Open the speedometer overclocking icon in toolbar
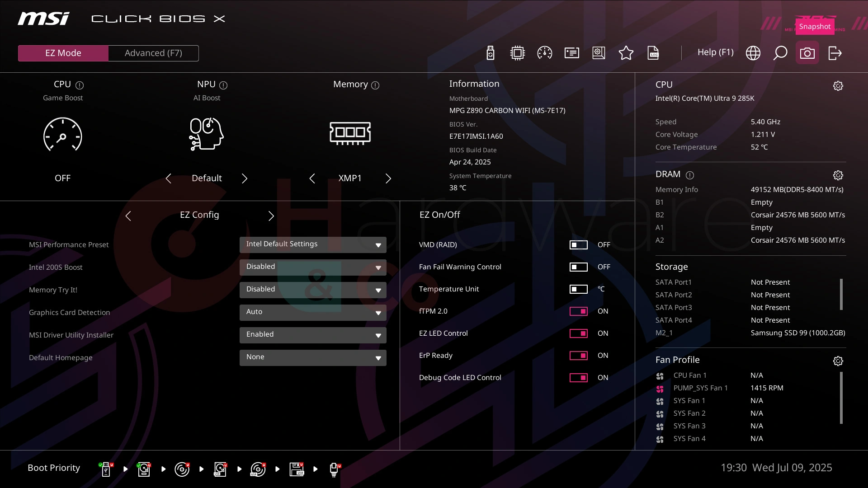 (544, 53)
